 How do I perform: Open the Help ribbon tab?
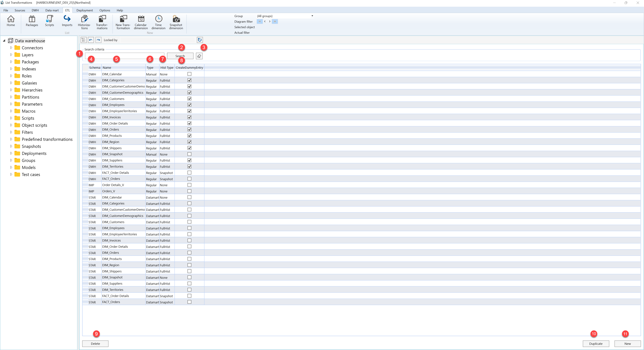point(120,10)
